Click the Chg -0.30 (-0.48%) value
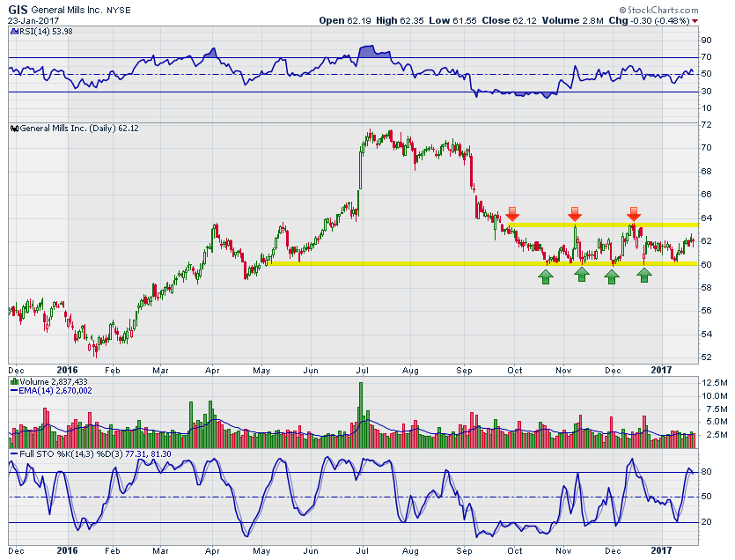The width and height of the screenshot is (735, 560). pos(649,20)
